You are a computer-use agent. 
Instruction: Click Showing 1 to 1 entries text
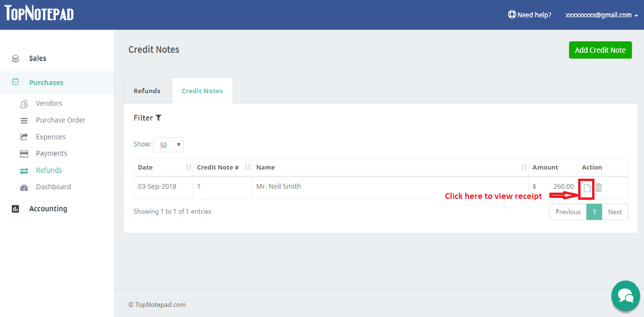pos(172,211)
